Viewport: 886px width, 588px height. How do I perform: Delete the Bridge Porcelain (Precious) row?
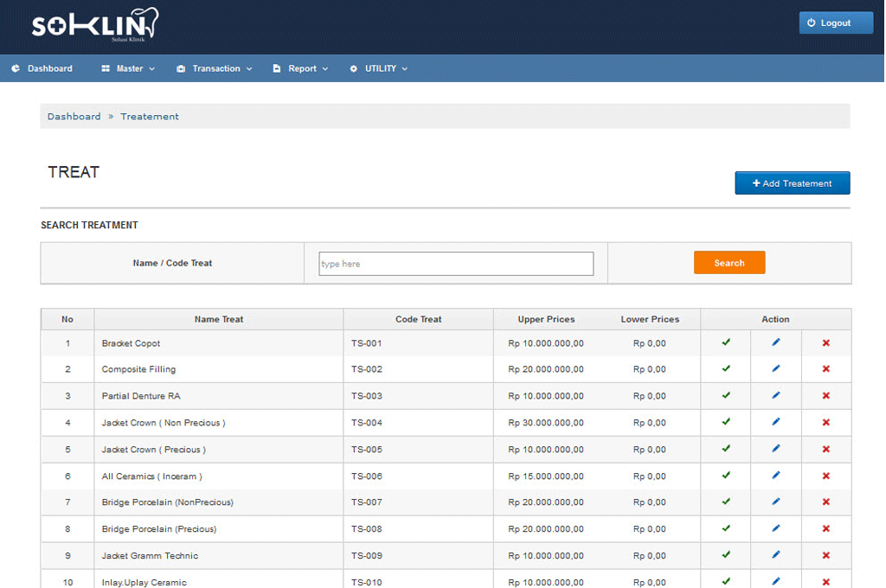click(825, 529)
